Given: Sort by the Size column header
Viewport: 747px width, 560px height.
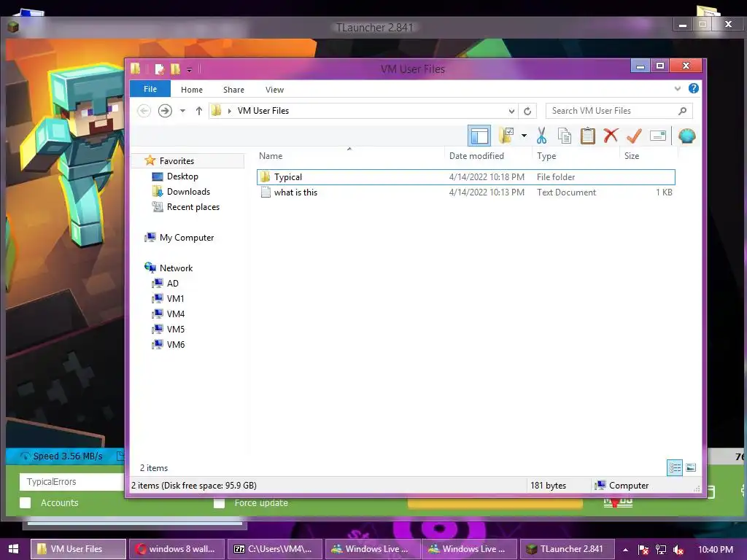Looking at the screenshot, I should (x=632, y=156).
